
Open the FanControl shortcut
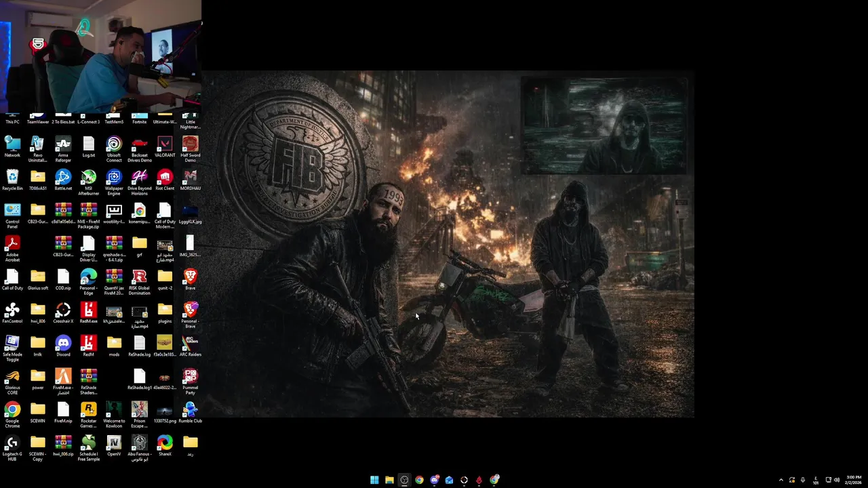[x=12, y=313]
